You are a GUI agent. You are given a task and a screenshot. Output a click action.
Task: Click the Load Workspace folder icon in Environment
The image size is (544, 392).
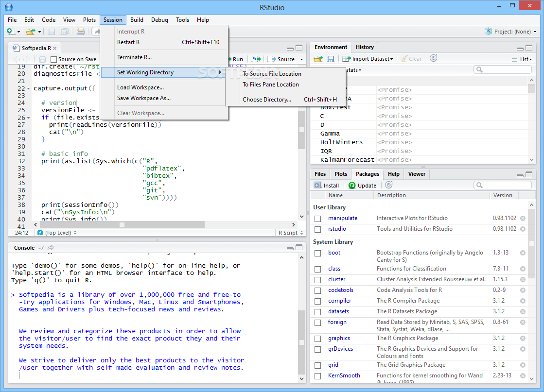click(x=318, y=59)
